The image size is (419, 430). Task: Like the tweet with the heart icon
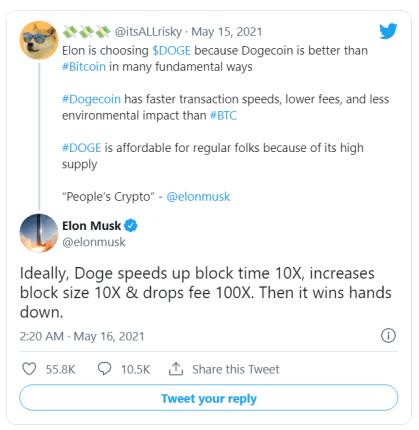[x=29, y=369]
